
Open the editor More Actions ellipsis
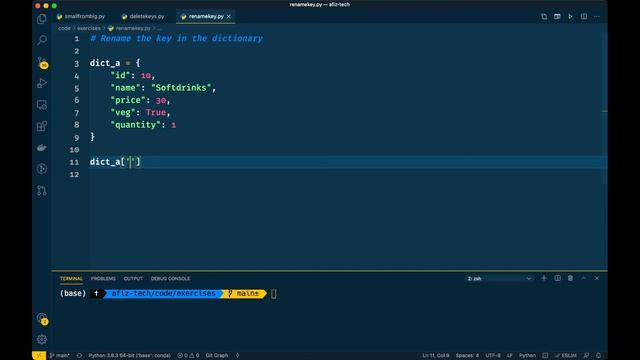(597, 16)
